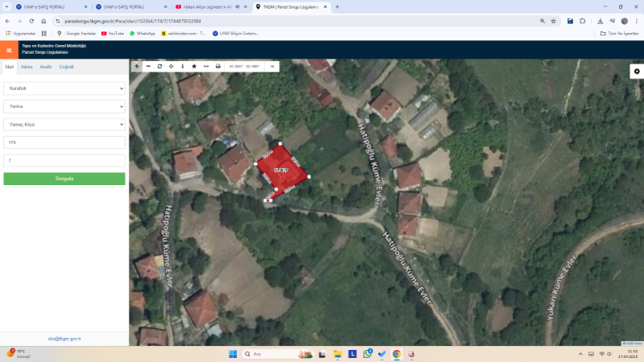Click the info tool icon

pos(183,66)
